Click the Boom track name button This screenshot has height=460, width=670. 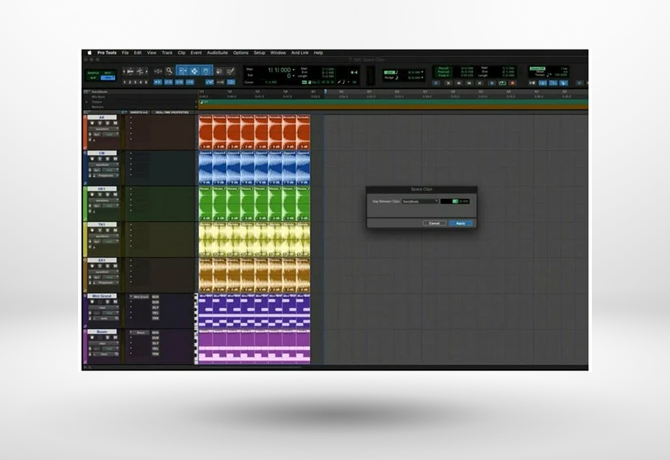pos(102,331)
